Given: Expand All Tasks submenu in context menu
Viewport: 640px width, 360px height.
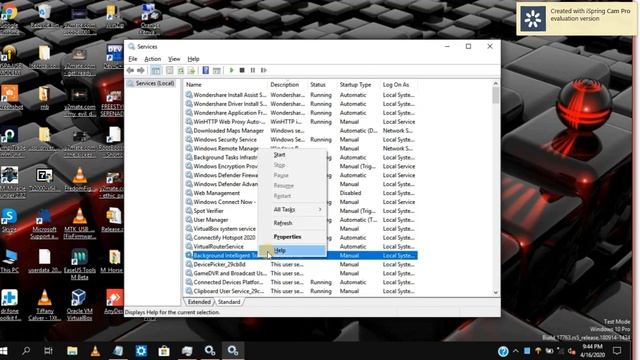Looking at the screenshot, I should (x=292, y=209).
